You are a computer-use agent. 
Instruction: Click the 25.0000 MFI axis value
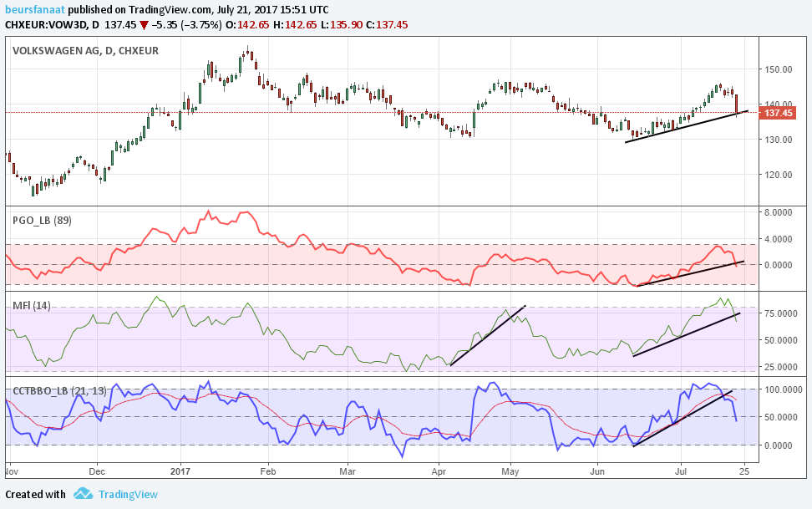click(x=780, y=367)
